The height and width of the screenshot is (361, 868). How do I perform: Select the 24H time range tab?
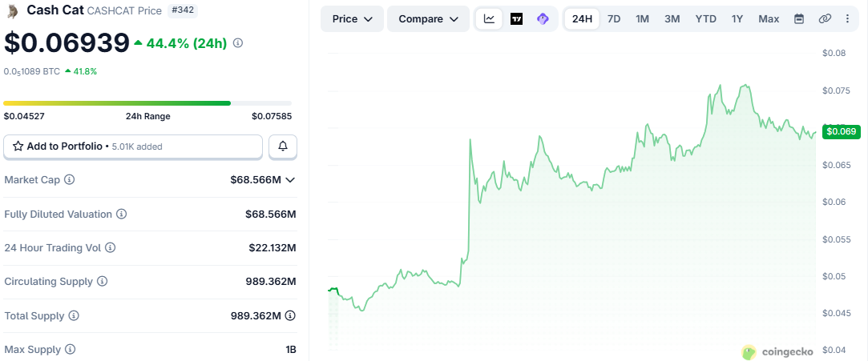pos(582,18)
